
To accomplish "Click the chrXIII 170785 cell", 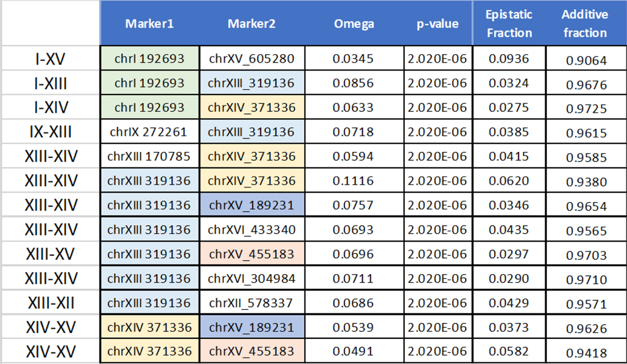I will pos(149,156).
